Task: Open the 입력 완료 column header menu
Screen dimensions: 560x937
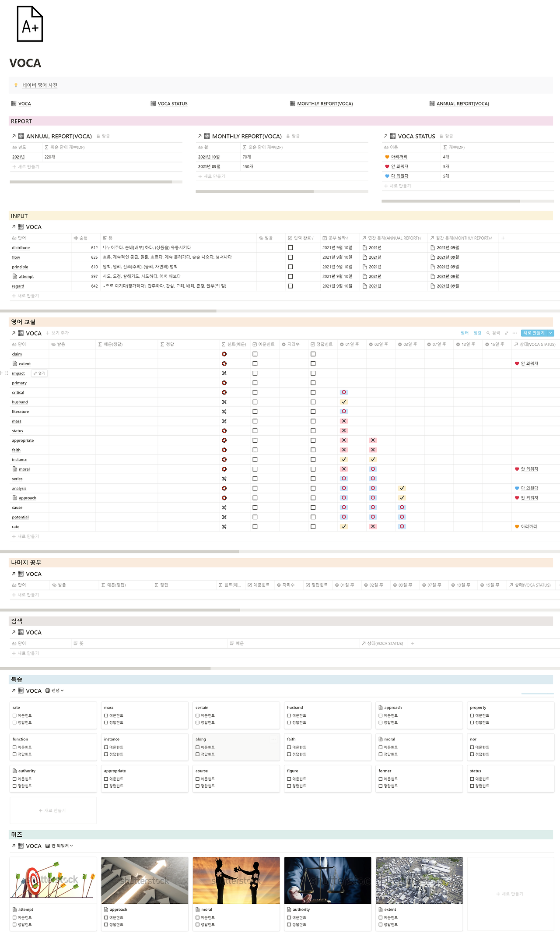Action: pos(303,238)
